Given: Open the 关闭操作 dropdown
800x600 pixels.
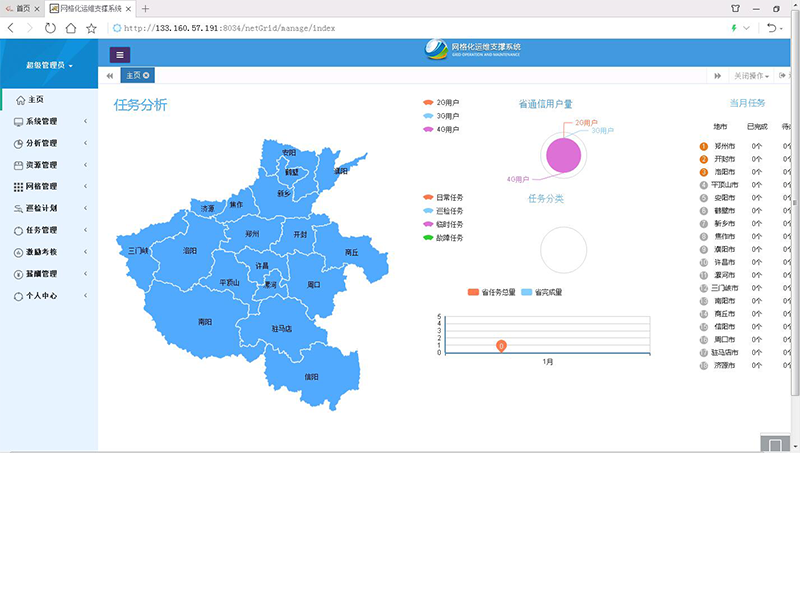Looking at the screenshot, I should coord(751,76).
